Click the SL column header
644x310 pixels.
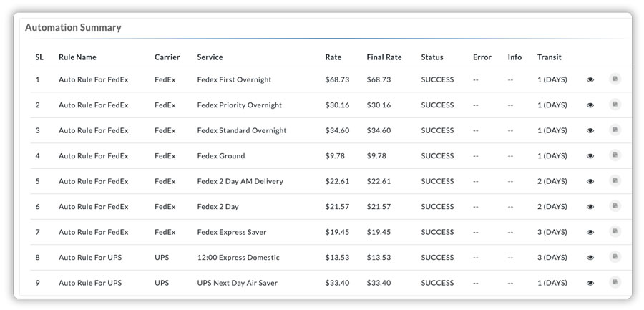coord(39,57)
